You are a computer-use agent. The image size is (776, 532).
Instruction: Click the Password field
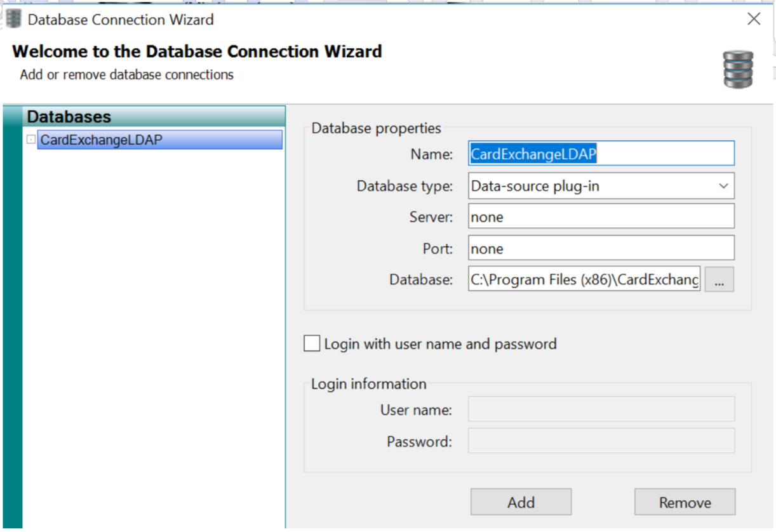601,441
